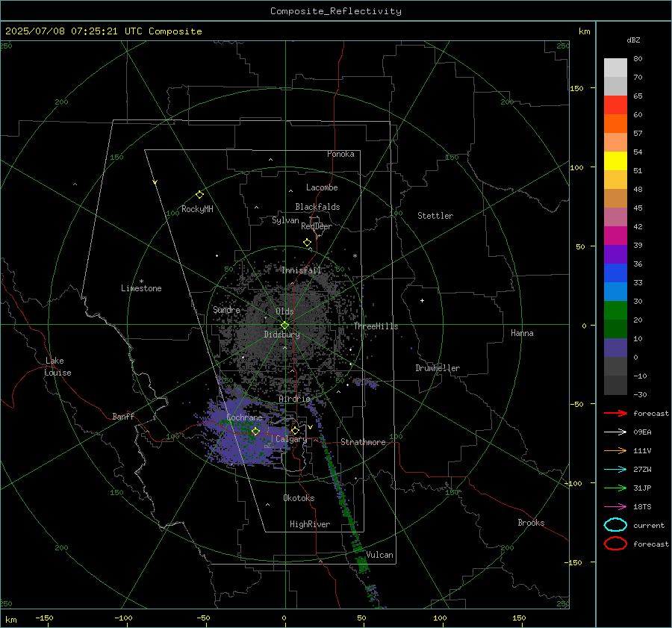Screen dimensions: 672x628
Task: Click the Drumheller label
Action: point(438,368)
